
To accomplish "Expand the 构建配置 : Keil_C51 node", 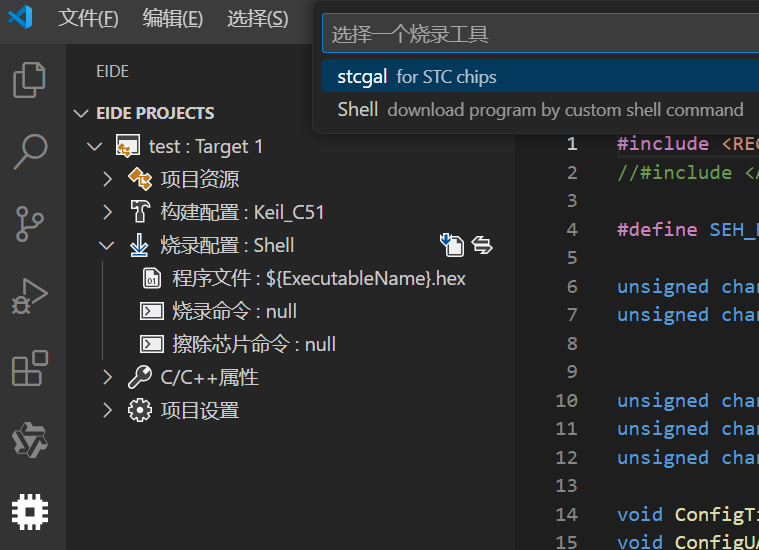I will click(107, 212).
